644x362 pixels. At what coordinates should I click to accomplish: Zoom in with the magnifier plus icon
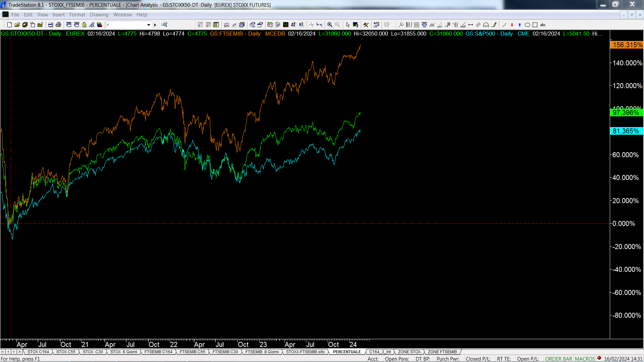tap(330, 25)
